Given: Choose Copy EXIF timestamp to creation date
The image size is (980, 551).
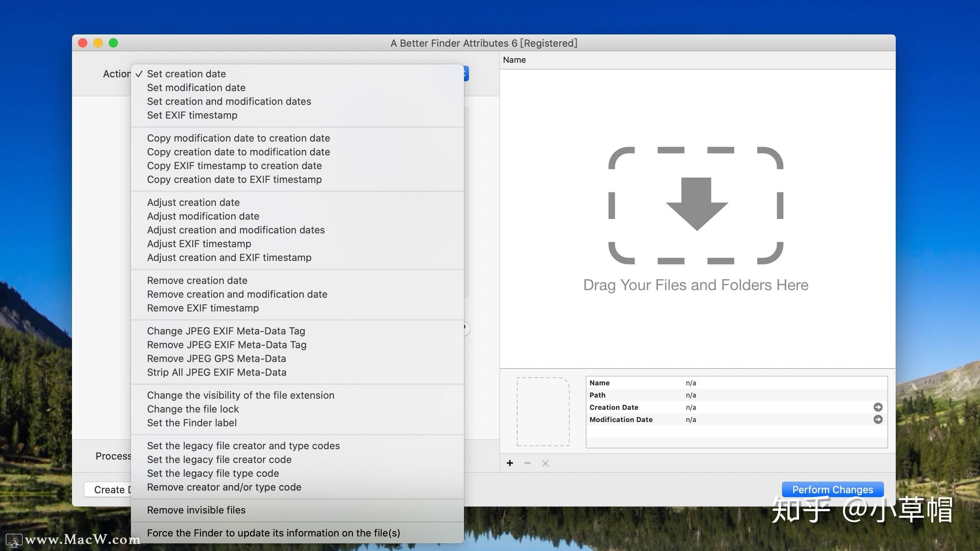Looking at the screenshot, I should [x=297, y=166].
